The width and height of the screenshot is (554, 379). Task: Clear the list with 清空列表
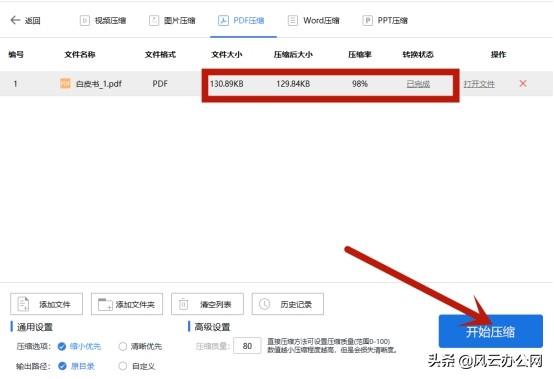click(x=207, y=304)
